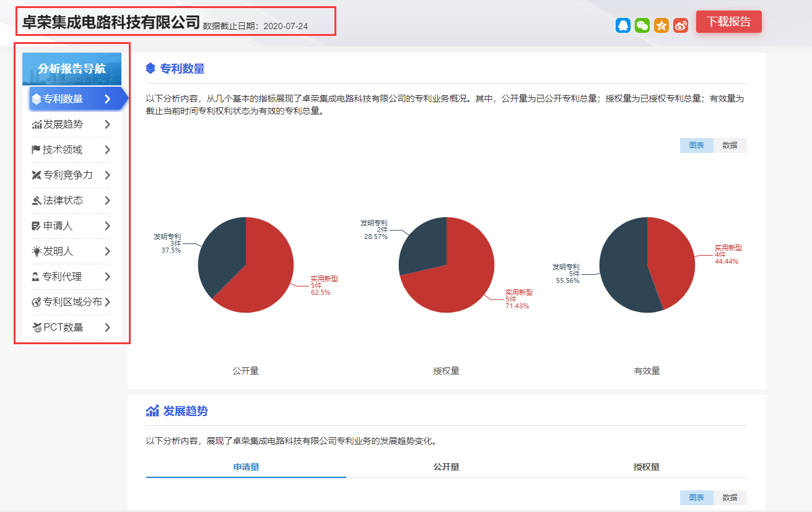
Task: Go to 专利代理 section in navigation
Action: click(x=62, y=277)
